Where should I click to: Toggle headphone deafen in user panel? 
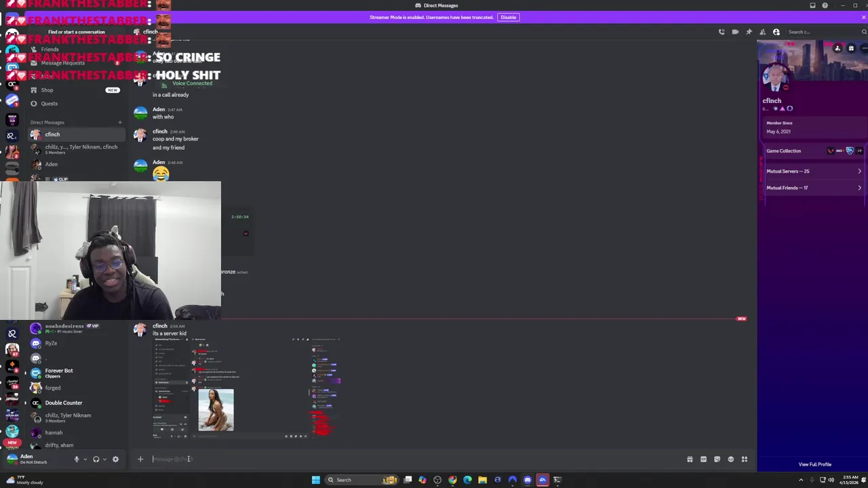pos(96,460)
